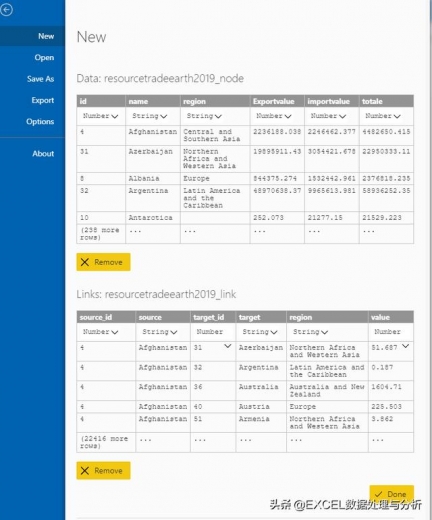Screen dimensions: 432x520
Task: Open the name column String type dropdown
Action: [149, 116]
